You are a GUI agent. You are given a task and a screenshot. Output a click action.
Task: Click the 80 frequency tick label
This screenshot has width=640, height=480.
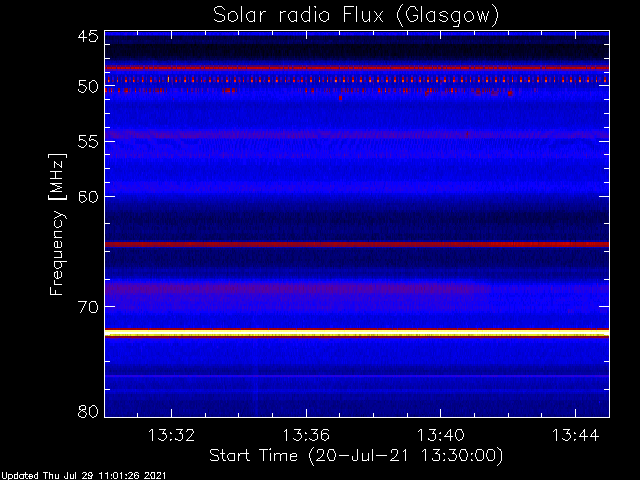click(88, 411)
